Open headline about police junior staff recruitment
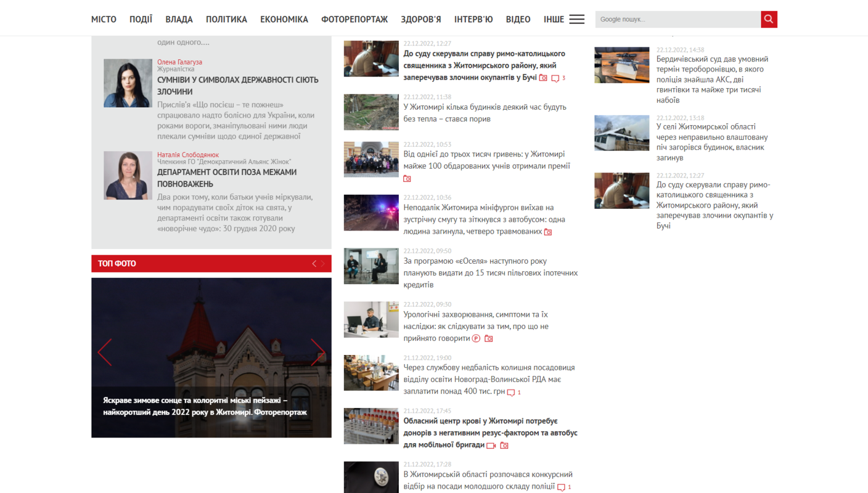This screenshot has width=868, height=493. (x=488, y=481)
